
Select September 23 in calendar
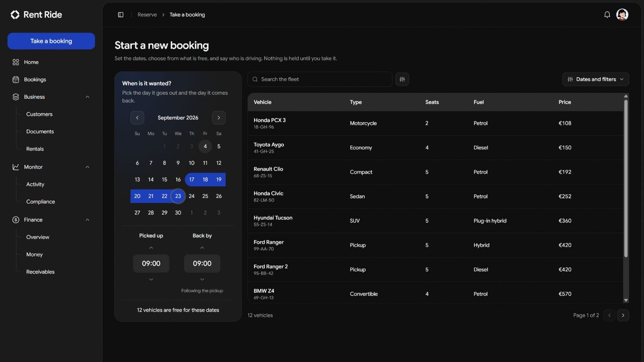(178, 196)
